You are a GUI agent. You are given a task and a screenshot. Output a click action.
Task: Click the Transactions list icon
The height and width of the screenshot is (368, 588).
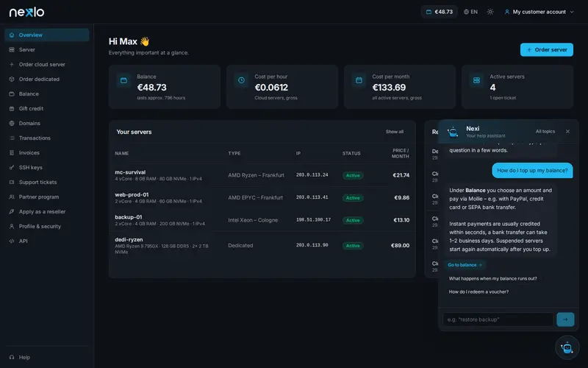[12, 138]
